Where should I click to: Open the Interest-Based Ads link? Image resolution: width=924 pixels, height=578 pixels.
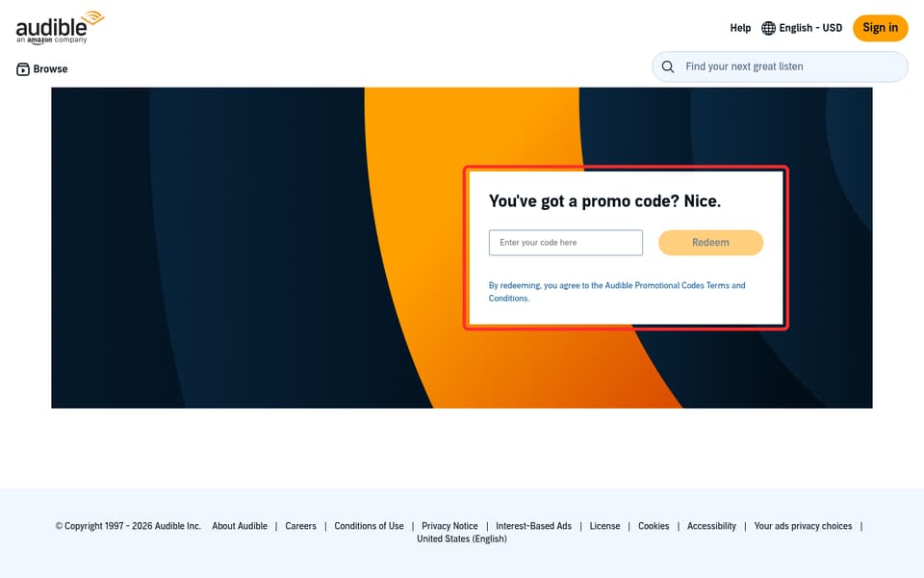point(533,526)
